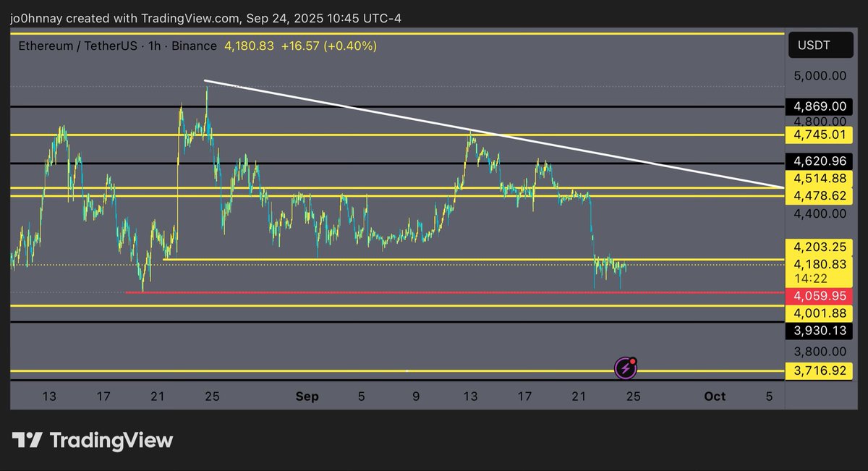Click the 4,203.25 price label
This screenshot has width=868, height=471.
(820, 247)
